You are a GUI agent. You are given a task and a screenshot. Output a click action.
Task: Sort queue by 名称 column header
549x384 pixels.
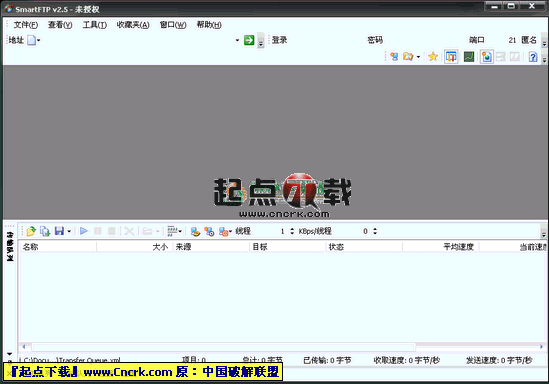[x=57, y=247]
